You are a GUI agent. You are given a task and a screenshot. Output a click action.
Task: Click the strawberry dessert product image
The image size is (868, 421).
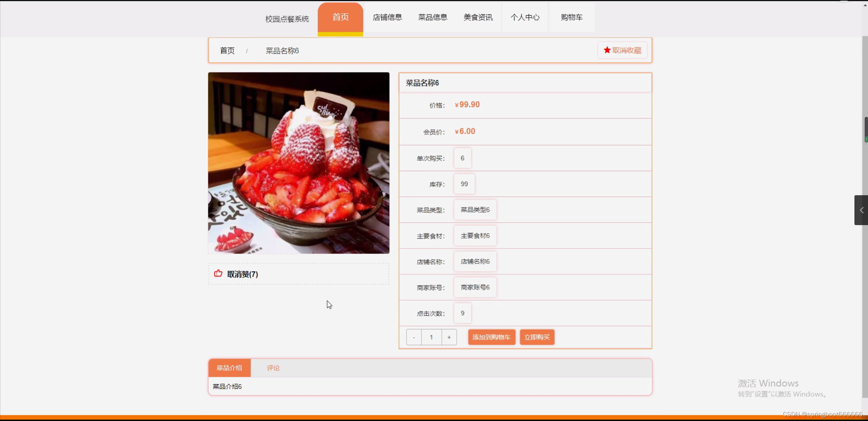coord(299,163)
